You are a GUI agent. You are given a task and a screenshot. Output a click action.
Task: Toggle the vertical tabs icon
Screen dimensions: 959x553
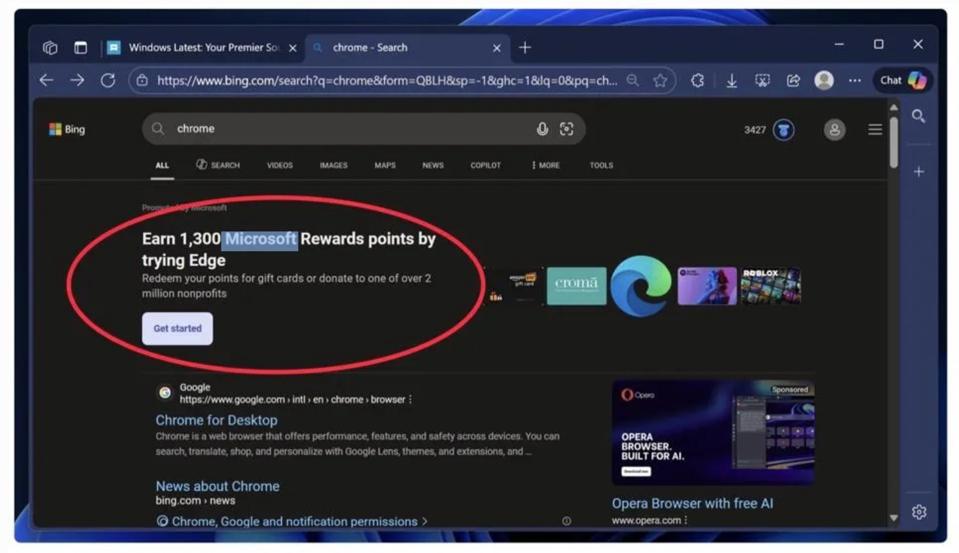click(81, 48)
